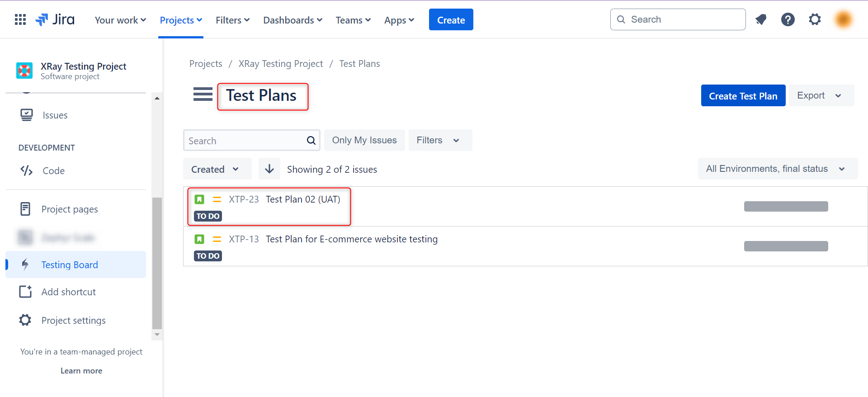
Task: Click the magnifier icon in test plan search
Action: (311, 141)
